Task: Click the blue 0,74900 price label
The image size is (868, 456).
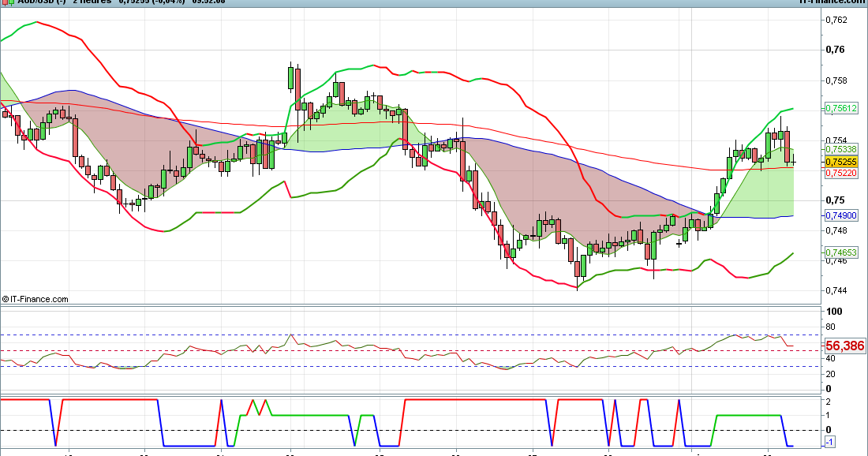Action: (841, 215)
